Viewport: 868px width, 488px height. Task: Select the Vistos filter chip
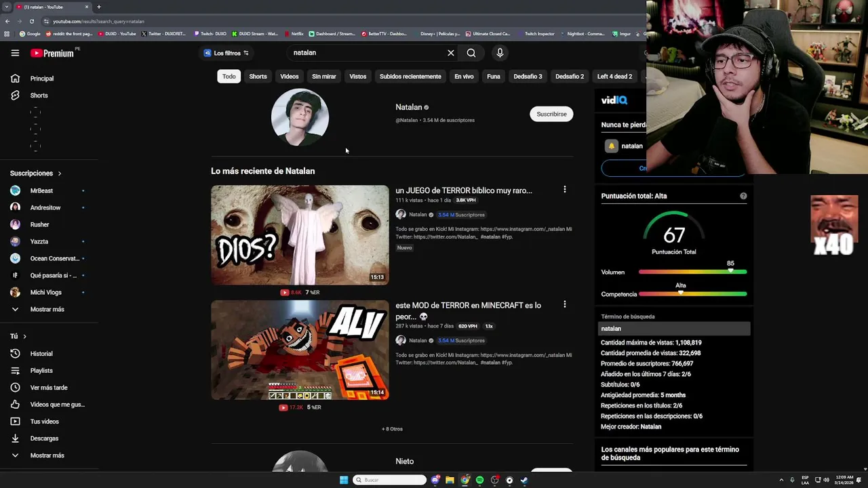[358, 77]
